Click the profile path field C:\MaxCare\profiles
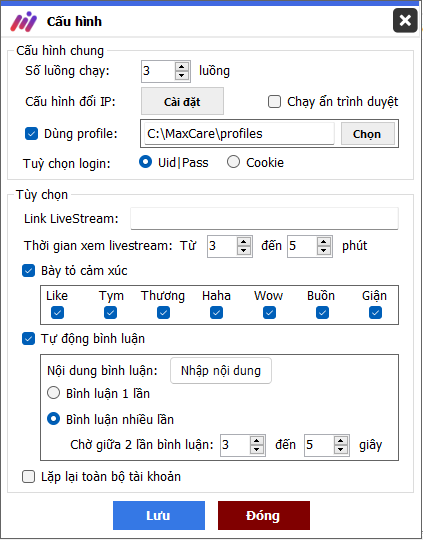The height and width of the screenshot is (540, 423). coord(239,134)
